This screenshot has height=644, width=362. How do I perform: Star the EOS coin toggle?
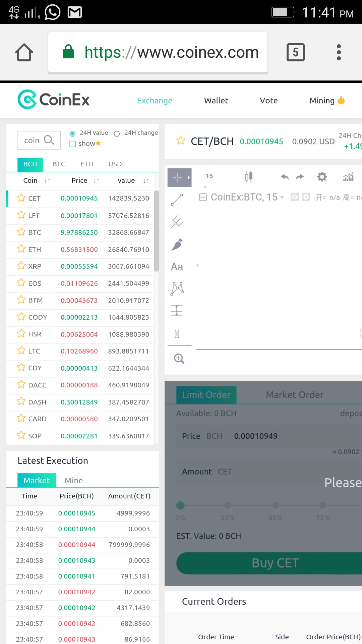click(21, 282)
